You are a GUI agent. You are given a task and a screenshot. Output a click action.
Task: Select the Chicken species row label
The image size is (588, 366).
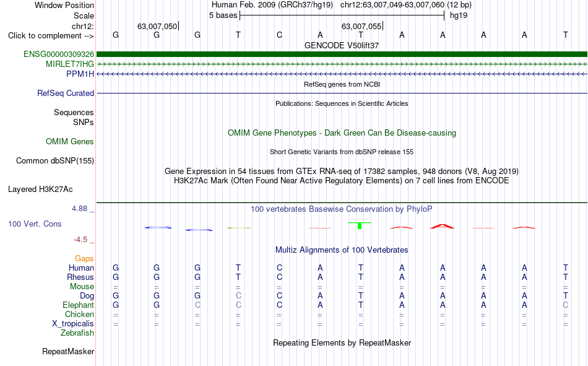click(x=79, y=314)
